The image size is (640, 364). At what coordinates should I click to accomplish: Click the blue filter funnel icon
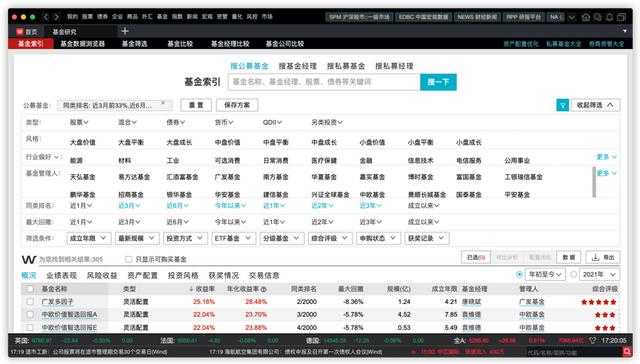(x=562, y=105)
